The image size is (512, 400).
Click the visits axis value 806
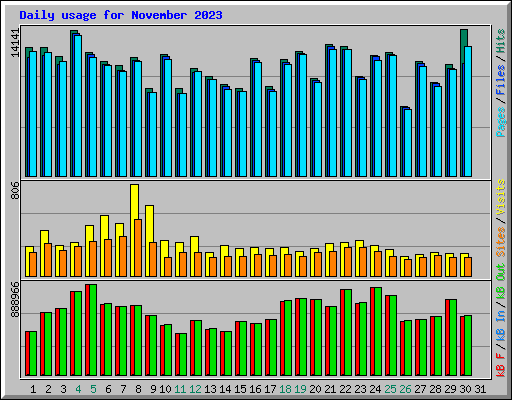tap(16, 191)
